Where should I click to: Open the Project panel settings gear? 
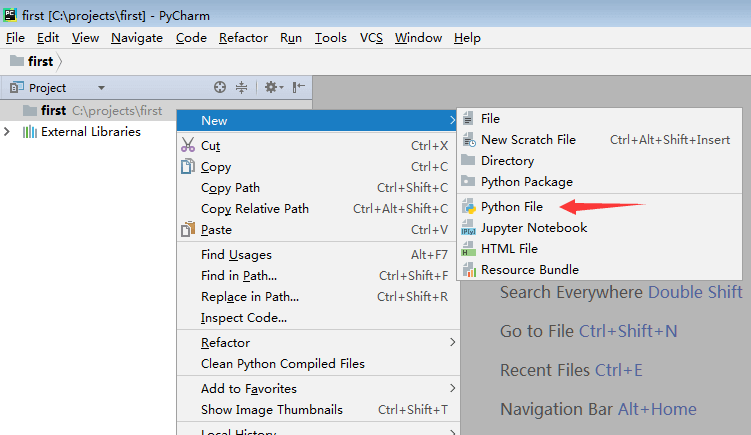(x=274, y=87)
